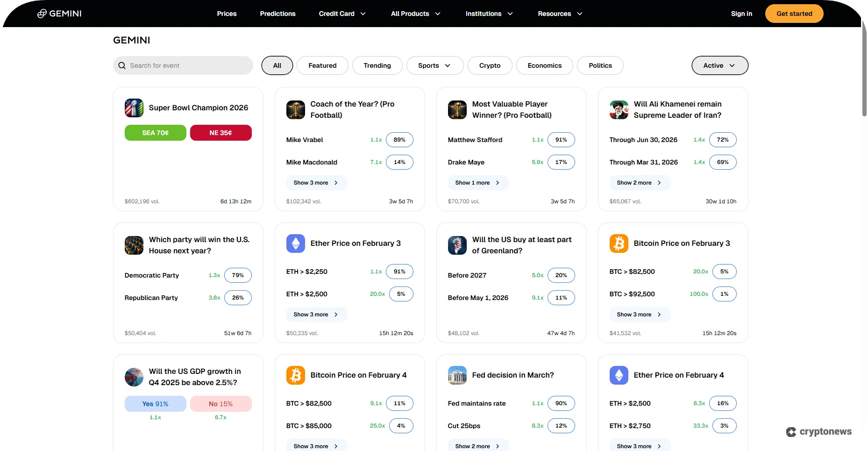The width and height of the screenshot is (868, 451).
Task: Click US GDP growth market thumbnail
Action: point(134,377)
